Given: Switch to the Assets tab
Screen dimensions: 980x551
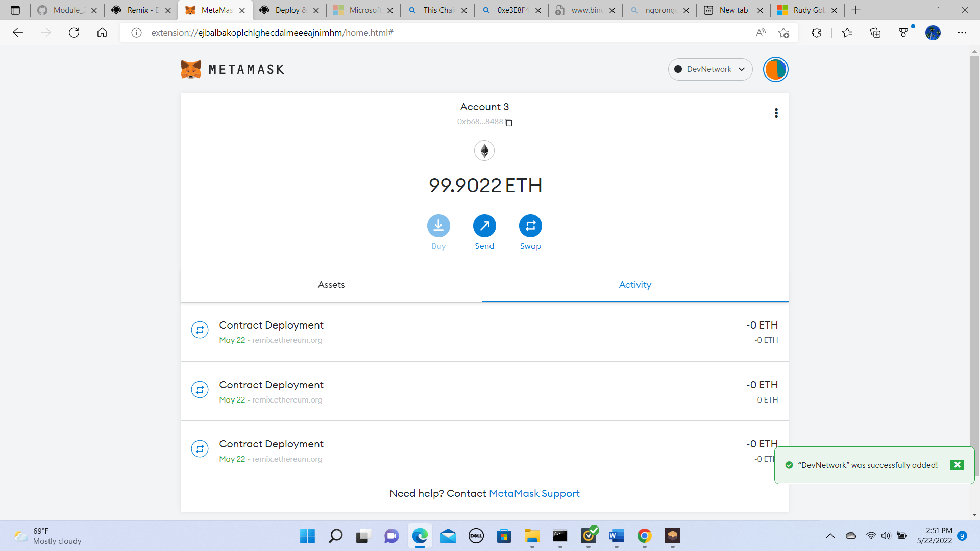Looking at the screenshot, I should point(331,285).
